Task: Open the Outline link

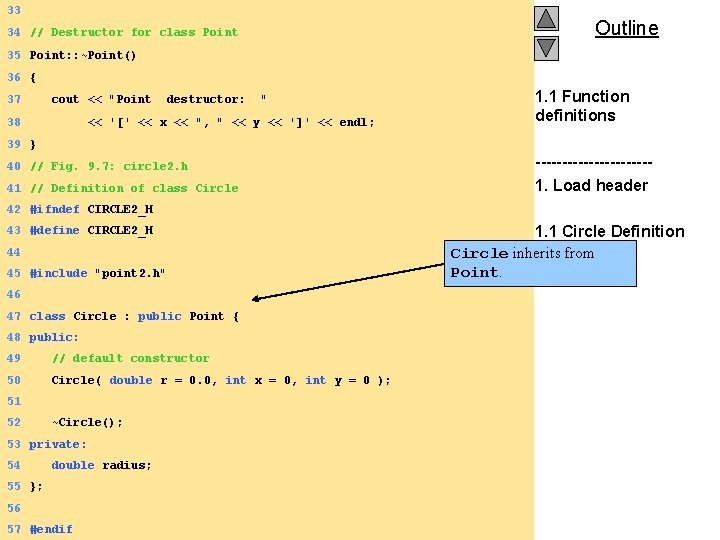Action: click(626, 28)
